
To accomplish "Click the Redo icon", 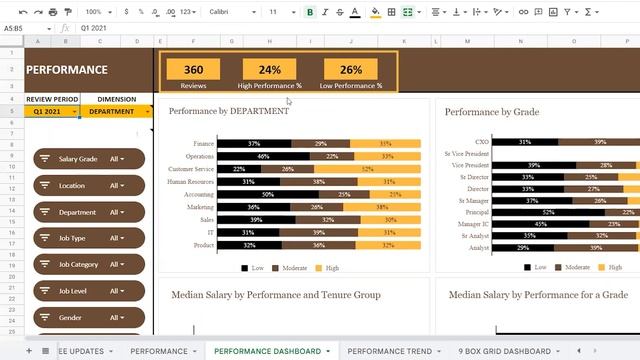I will click(x=38, y=12).
